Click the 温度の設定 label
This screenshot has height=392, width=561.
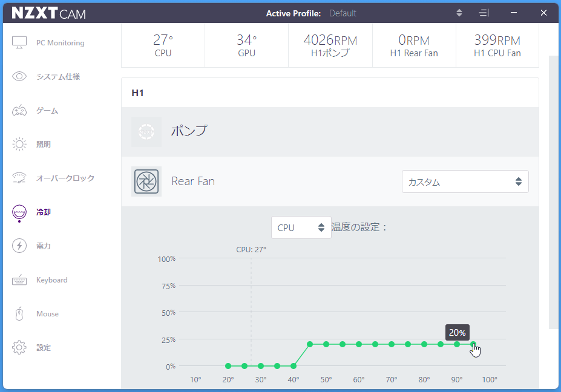359,227
